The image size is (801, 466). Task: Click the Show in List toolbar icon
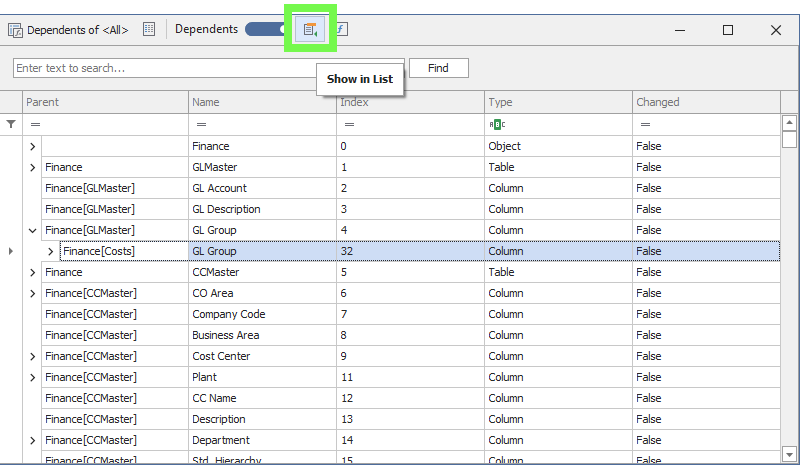(311, 29)
